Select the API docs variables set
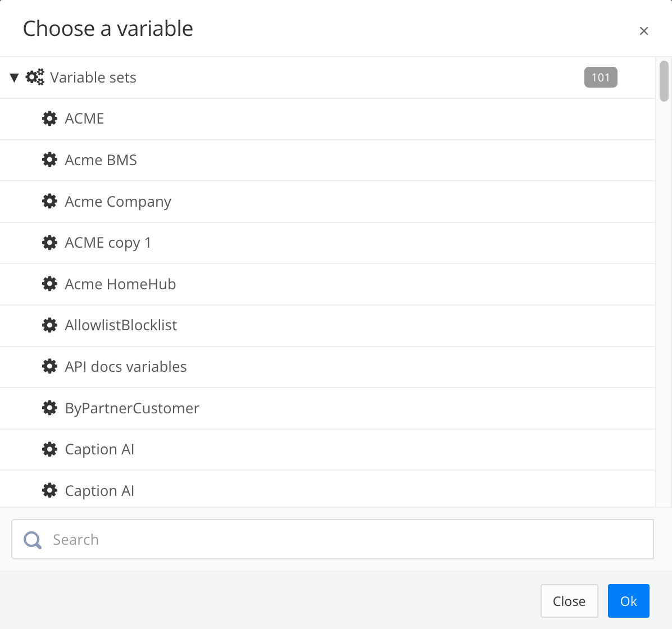Screen dimensions: 672x629 pyautogui.click(x=126, y=367)
